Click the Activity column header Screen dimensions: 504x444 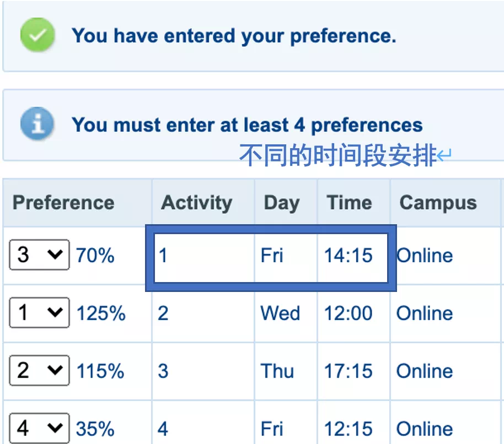point(196,203)
